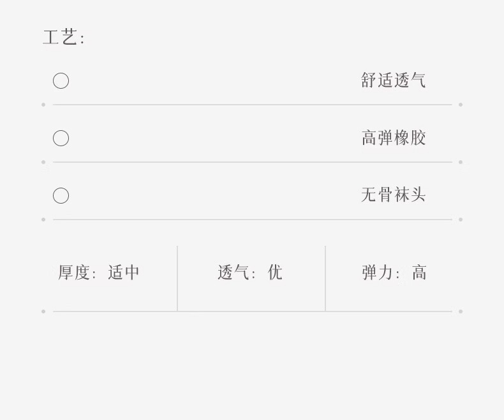Click the 高弹橡胶 label
Image resolution: width=504 pixels, height=420 pixels.
393,138
